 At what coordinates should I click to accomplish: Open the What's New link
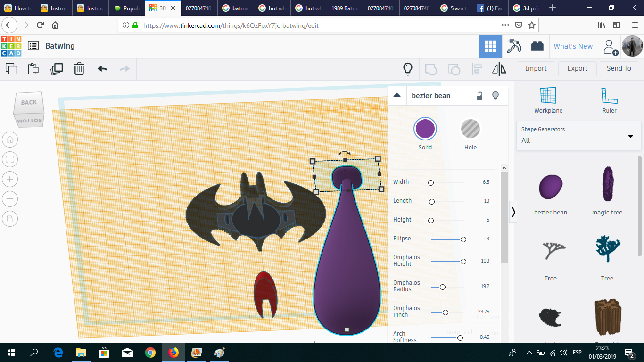click(573, 46)
